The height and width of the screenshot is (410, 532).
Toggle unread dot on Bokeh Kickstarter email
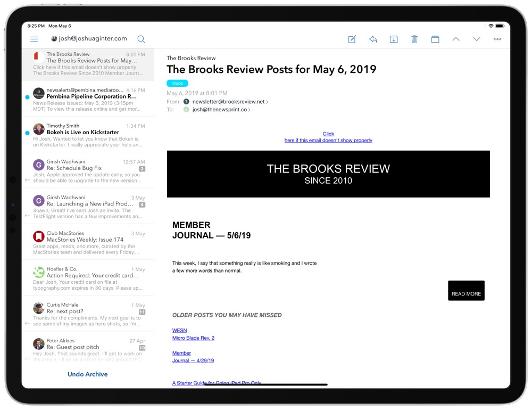pos(27,133)
